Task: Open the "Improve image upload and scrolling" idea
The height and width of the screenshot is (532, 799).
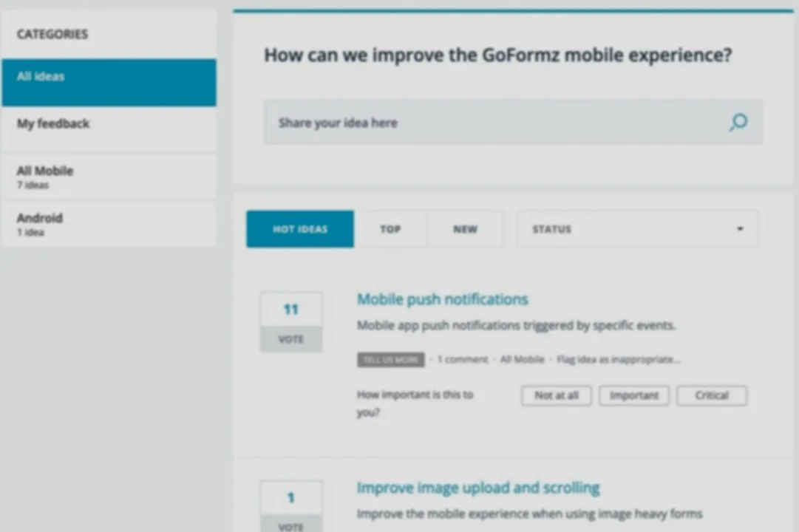Action: (x=477, y=488)
